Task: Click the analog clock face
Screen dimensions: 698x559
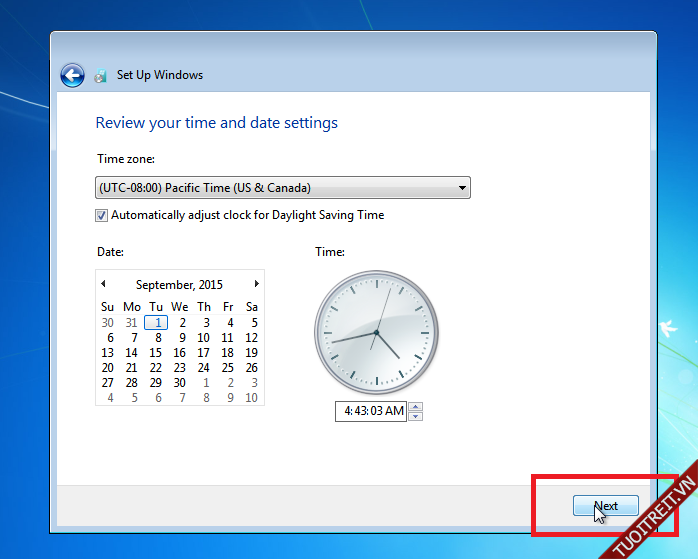Action: (x=377, y=331)
